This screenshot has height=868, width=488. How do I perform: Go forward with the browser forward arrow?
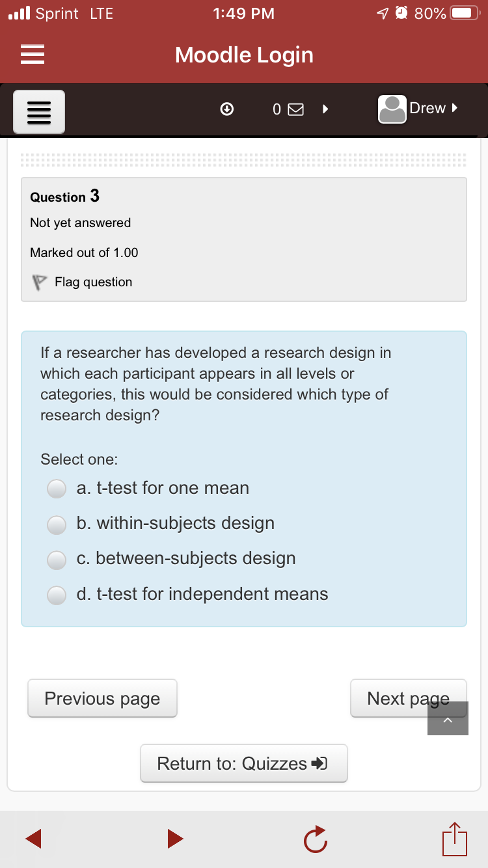[174, 838]
